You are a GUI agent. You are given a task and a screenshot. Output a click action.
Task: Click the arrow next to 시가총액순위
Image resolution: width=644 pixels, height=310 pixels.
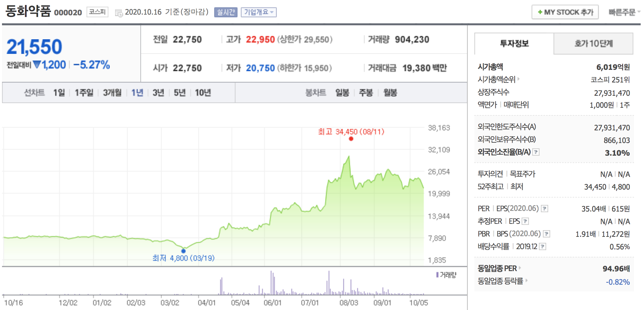[x=518, y=79]
